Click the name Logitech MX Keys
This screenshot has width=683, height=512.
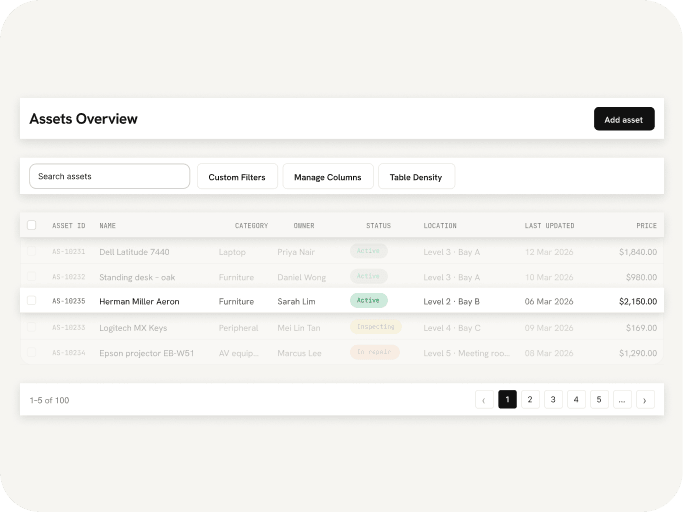(x=133, y=328)
